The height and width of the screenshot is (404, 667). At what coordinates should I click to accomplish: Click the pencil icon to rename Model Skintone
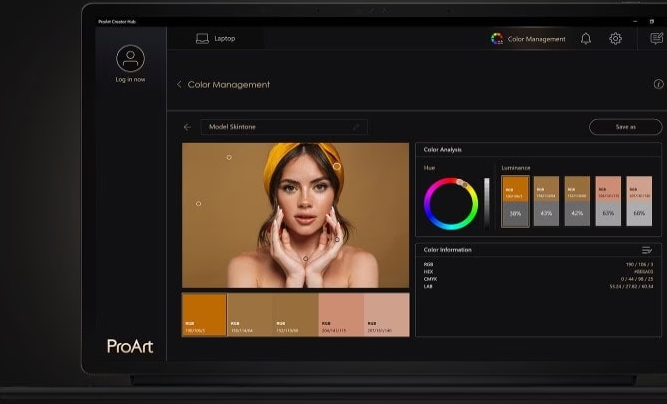356,127
